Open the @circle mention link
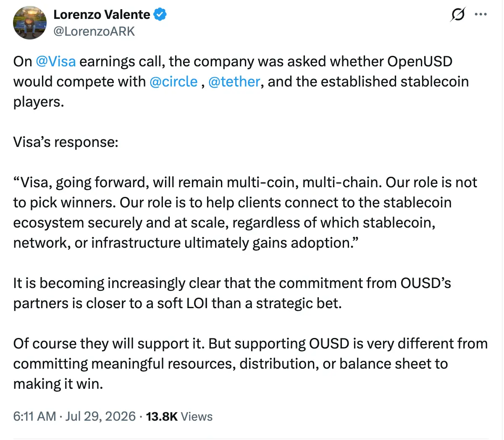Screen dimensions: 504x440 tap(173, 81)
